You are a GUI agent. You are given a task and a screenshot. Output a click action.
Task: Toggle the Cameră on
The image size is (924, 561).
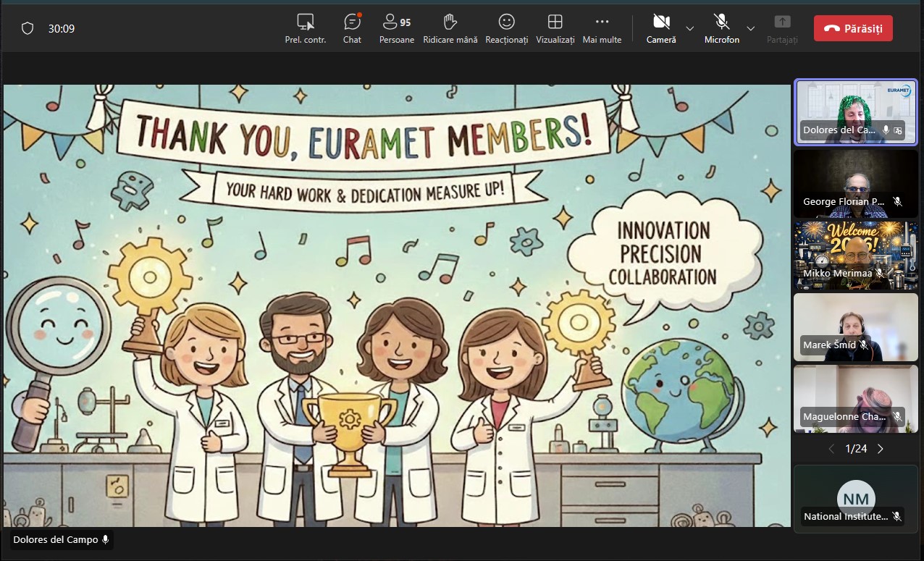660,28
